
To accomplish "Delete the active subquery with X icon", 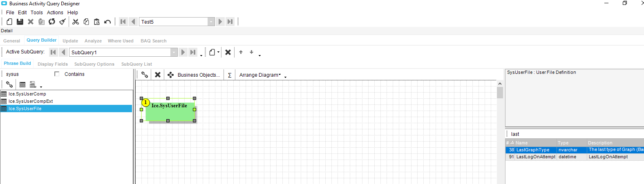I will pyautogui.click(x=228, y=52).
